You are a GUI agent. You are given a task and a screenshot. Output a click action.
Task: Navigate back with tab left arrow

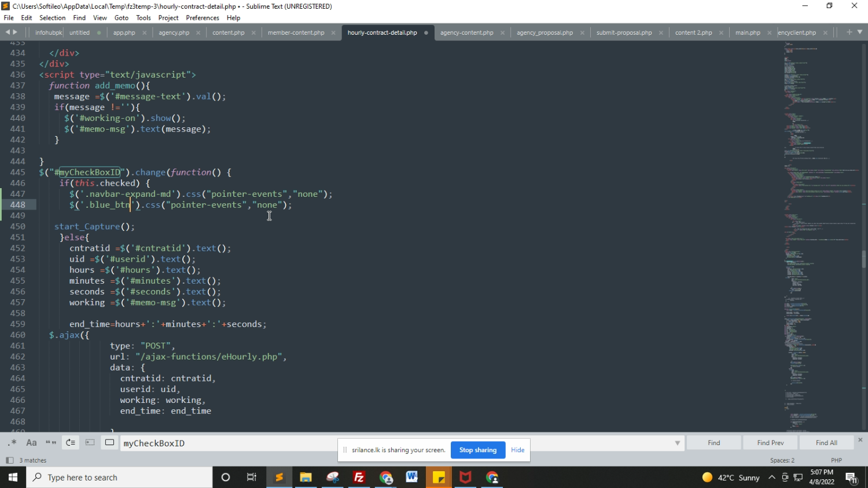coord(8,32)
